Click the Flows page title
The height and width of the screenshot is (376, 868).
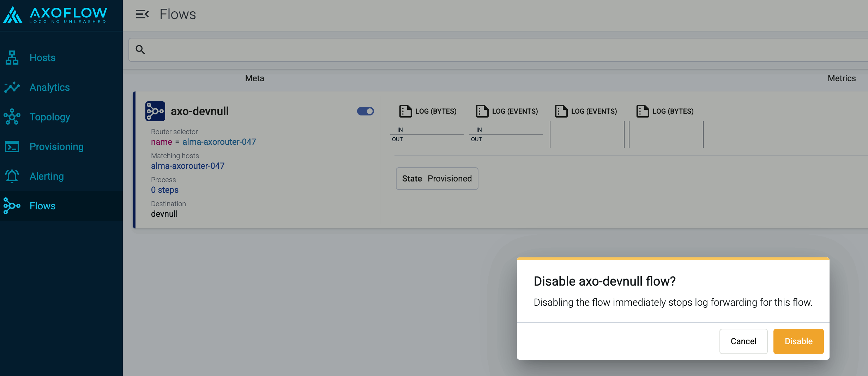pos(178,14)
